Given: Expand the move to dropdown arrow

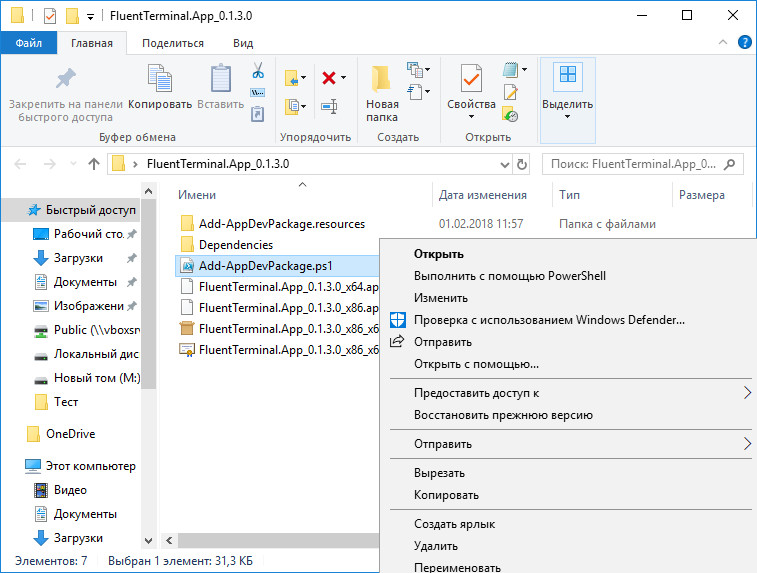Looking at the screenshot, I should point(303,77).
